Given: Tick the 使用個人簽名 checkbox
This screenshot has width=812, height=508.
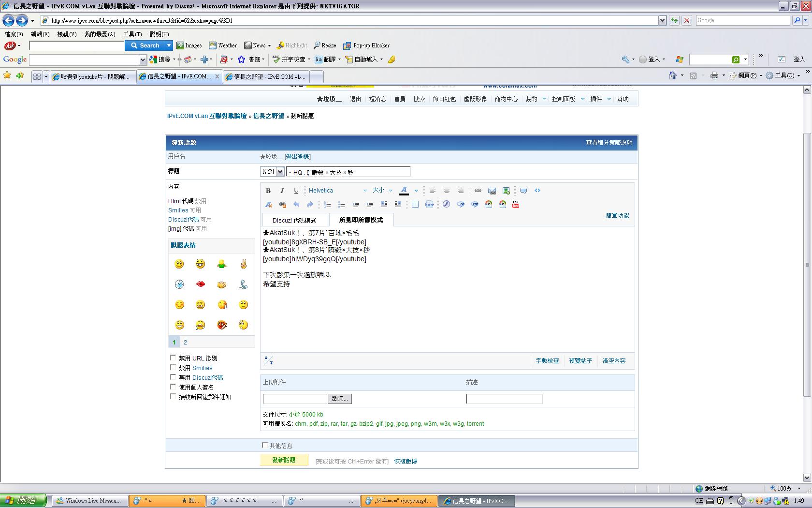Looking at the screenshot, I should 173,387.
